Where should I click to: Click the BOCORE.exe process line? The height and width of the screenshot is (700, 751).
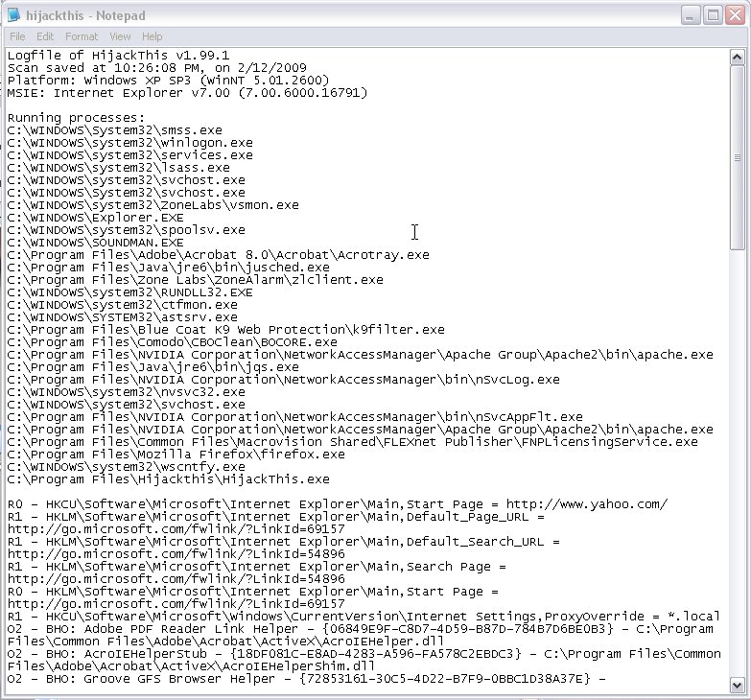point(173,342)
